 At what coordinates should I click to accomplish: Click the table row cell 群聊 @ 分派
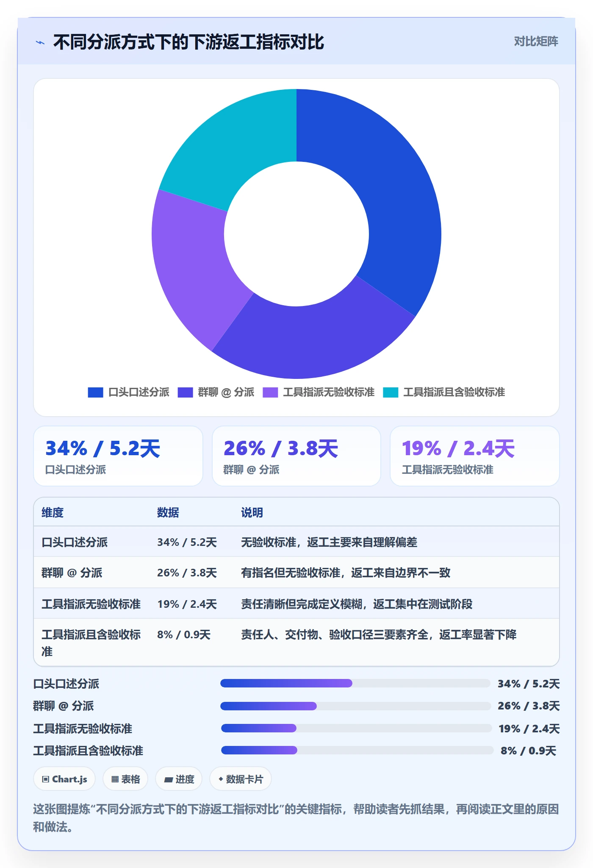click(72, 573)
